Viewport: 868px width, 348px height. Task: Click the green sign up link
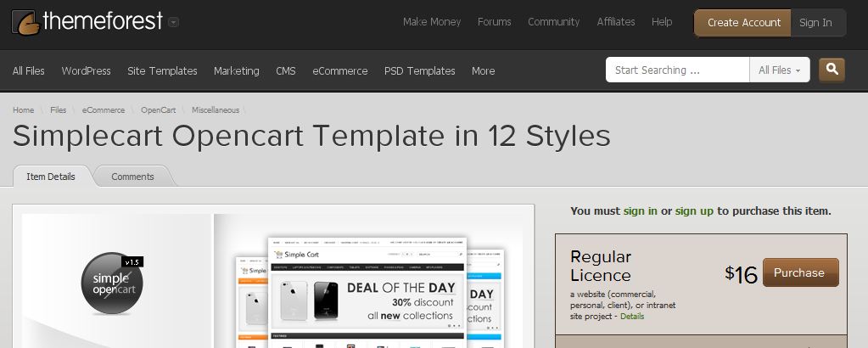(x=694, y=211)
